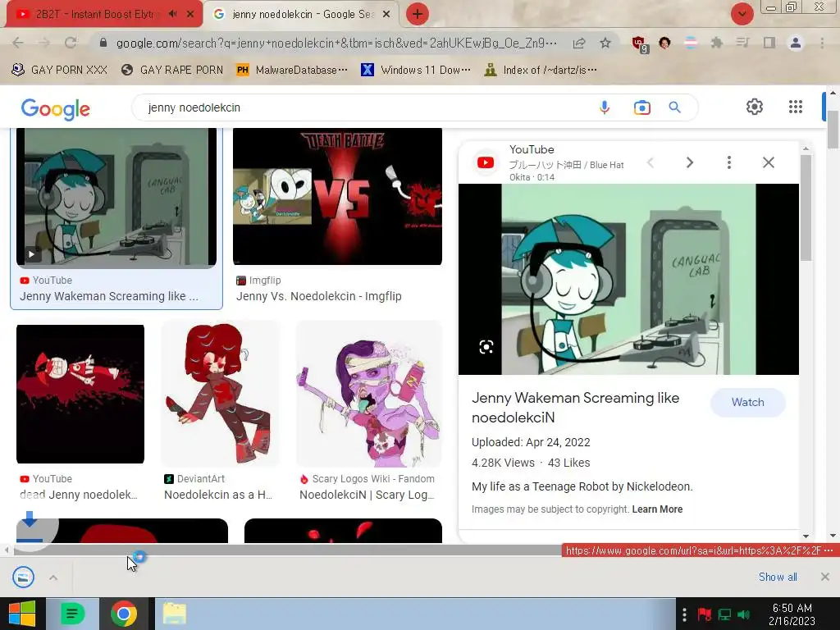Open the uBlock Origin extension icon

coord(639,43)
